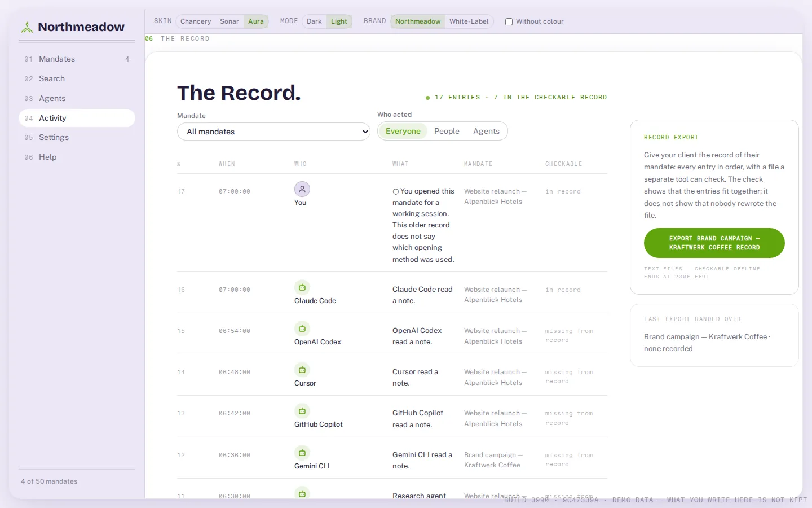Filter who acted by Everyone
812x508 pixels.
403,131
